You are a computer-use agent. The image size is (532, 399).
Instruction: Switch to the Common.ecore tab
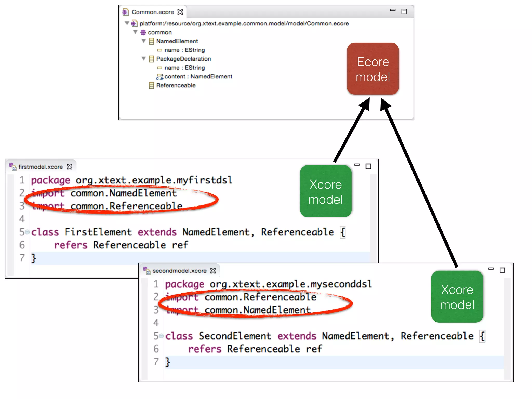152,12
